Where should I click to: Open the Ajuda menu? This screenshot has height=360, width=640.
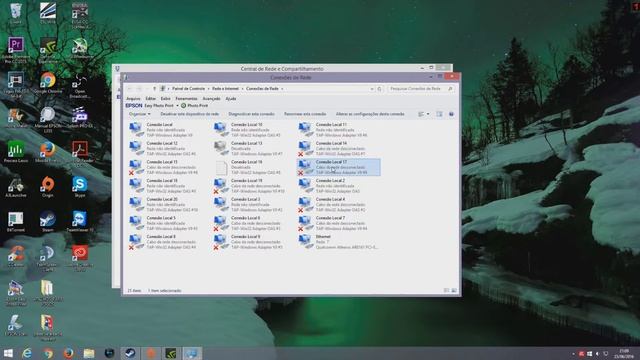231,99
